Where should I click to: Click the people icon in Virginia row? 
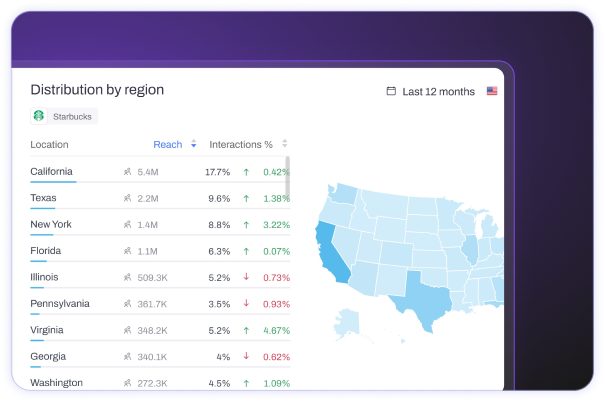[127, 330]
